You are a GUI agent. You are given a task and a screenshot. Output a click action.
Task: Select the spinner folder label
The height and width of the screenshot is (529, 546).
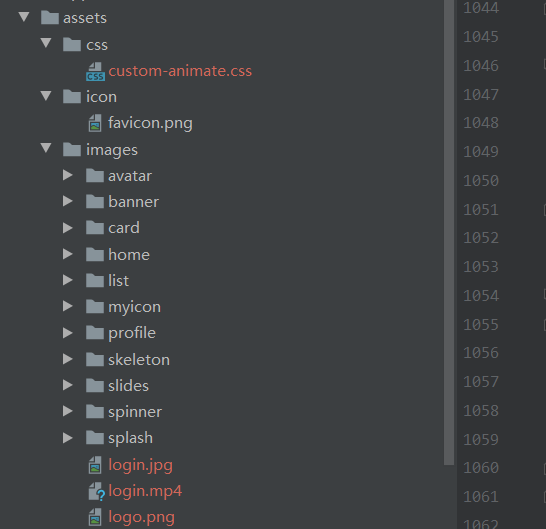pyautogui.click(x=135, y=412)
